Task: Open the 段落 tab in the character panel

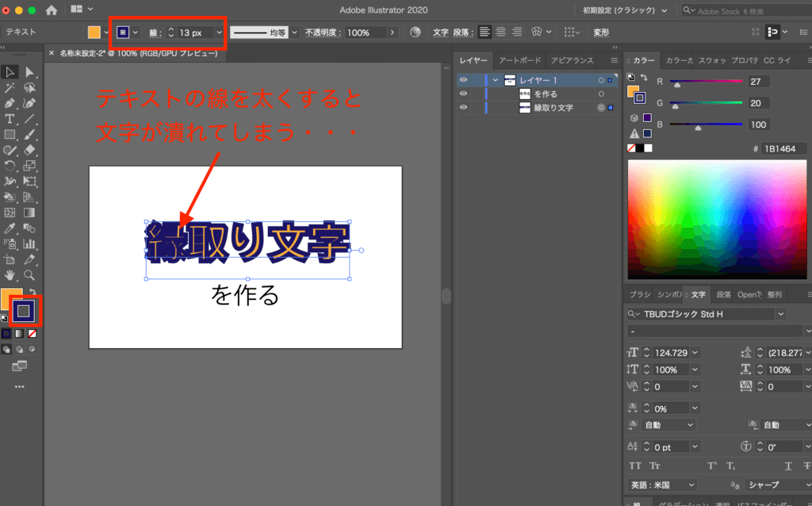Action: click(x=723, y=294)
